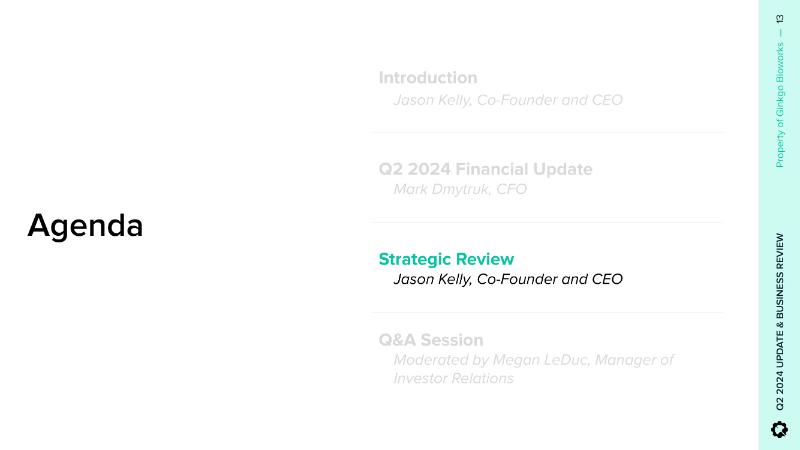Click the Ginkgo Bioworks logo icon
The image size is (800, 450).
coord(780,429)
